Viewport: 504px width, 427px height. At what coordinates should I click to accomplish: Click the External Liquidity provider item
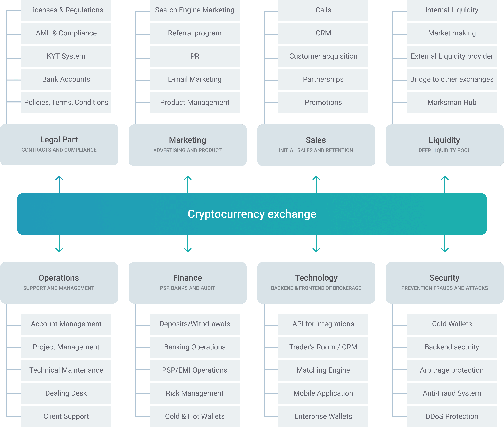452,56
